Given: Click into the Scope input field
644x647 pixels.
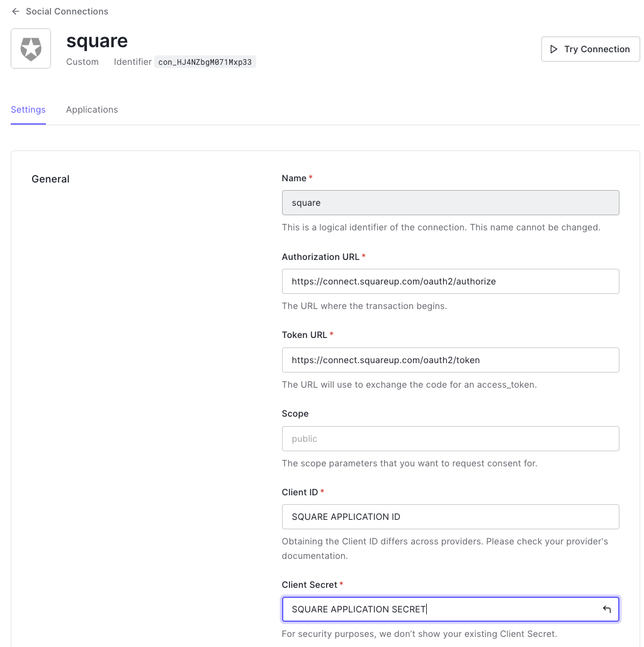Looking at the screenshot, I should pos(450,439).
